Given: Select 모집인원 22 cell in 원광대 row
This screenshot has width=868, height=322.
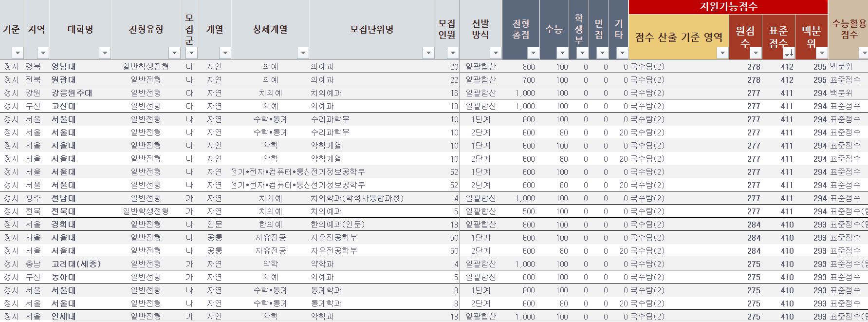Looking at the screenshot, I should pos(447,80).
